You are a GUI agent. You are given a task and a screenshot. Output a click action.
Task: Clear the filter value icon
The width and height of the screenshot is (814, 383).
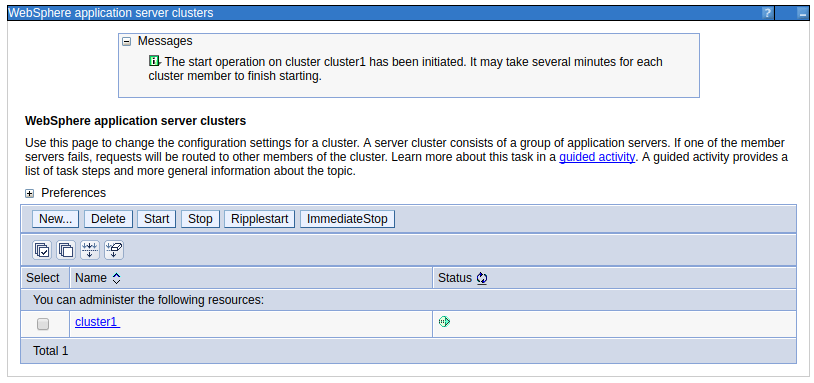coord(114,250)
